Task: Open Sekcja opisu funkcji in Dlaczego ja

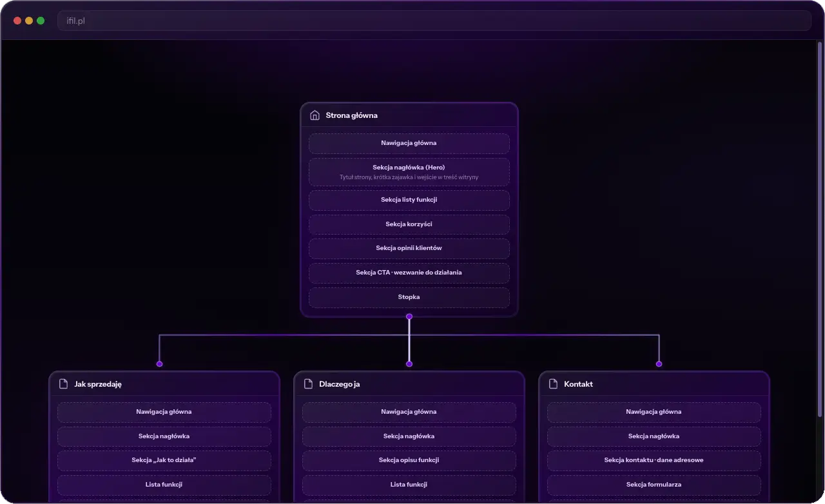Action: tap(409, 460)
